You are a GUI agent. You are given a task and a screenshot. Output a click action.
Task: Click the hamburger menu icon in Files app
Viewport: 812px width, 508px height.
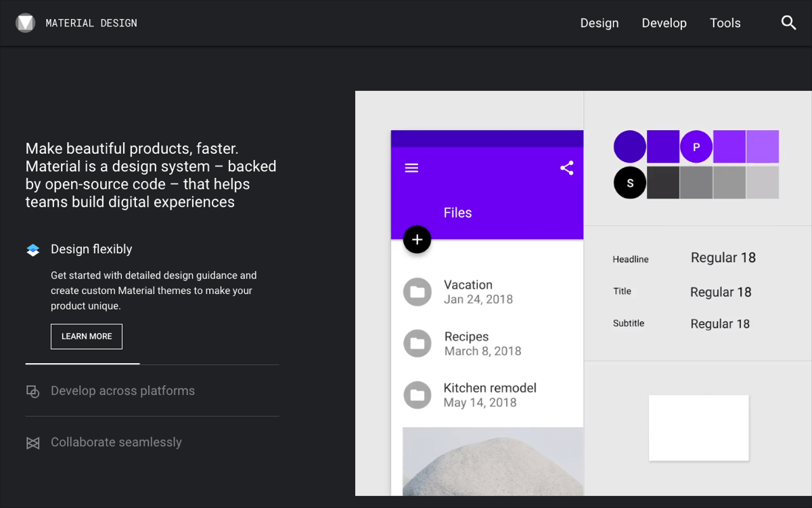point(411,168)
